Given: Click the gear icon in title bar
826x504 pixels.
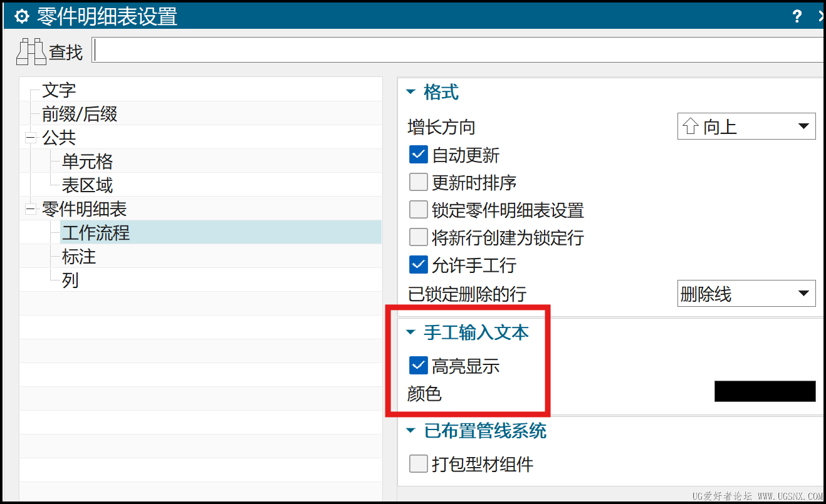Looking at the screenshot, I should [22, 16].
